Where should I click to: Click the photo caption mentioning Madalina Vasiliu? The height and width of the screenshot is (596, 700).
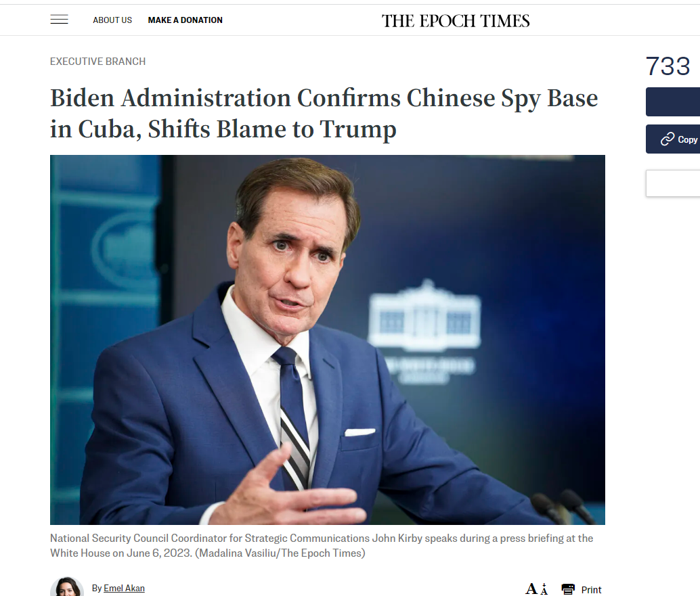pyautogui.click(x=322, y=545)
